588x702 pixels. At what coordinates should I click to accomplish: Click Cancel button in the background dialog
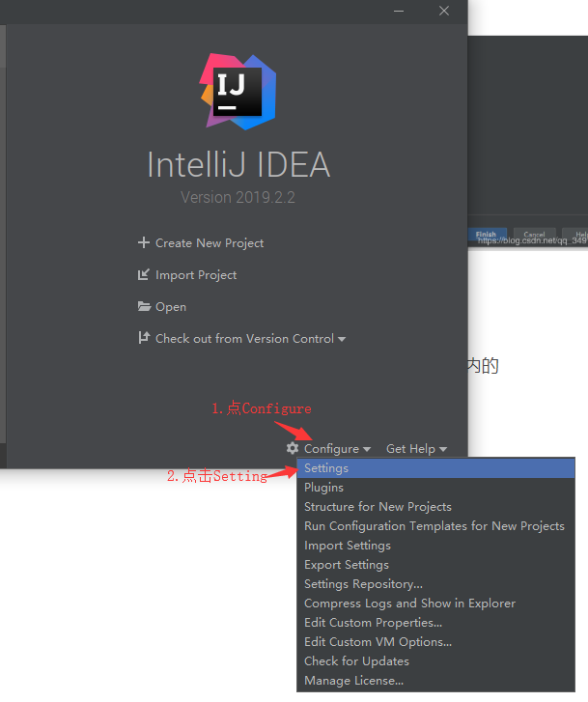click(534, 235)
